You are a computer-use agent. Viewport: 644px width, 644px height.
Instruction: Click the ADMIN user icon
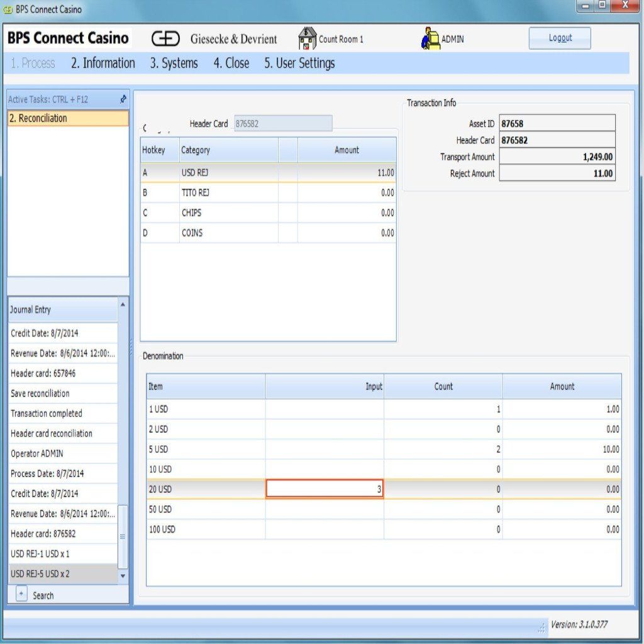(430, 39)
